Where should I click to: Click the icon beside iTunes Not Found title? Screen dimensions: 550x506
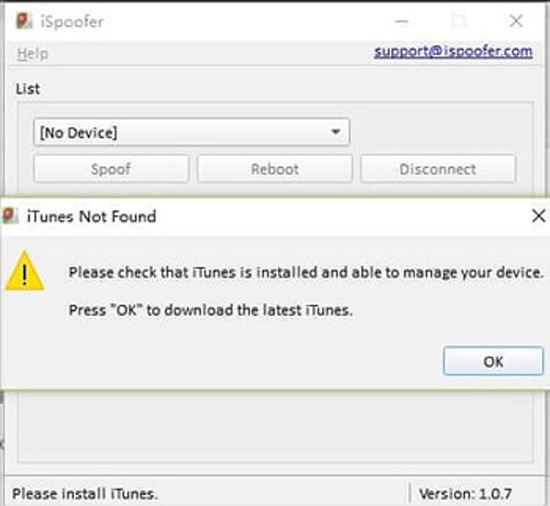point(10,216)
